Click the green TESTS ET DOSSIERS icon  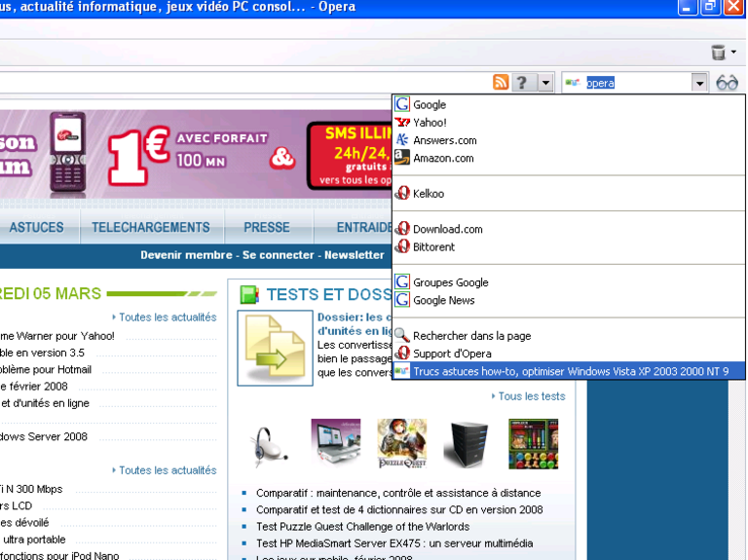[249, 295]
